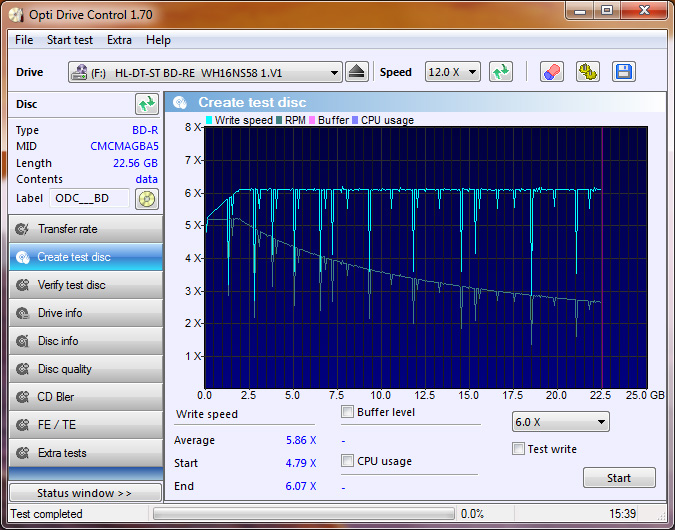Click the eject drive icon
This screenshot has width=675, height=530.
357,72
